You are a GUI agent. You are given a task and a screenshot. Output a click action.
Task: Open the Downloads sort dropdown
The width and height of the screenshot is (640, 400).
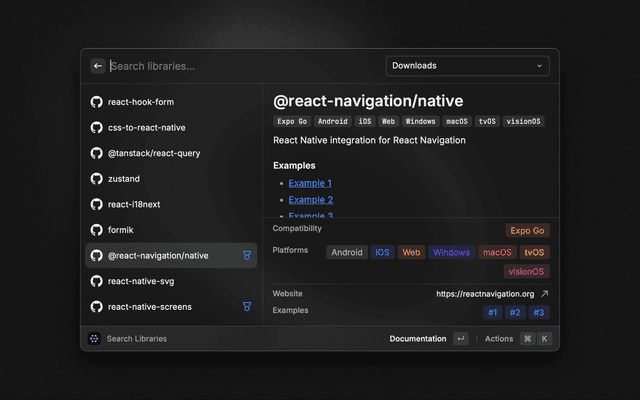[468, 66]
